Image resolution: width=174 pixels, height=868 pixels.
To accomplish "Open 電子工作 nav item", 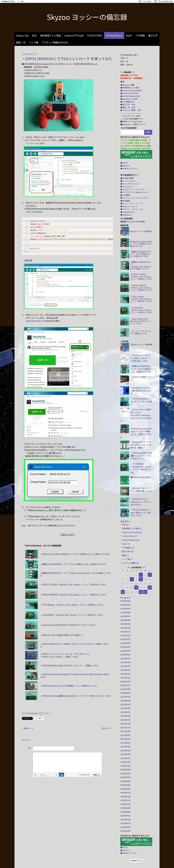I will coord(153,35).
